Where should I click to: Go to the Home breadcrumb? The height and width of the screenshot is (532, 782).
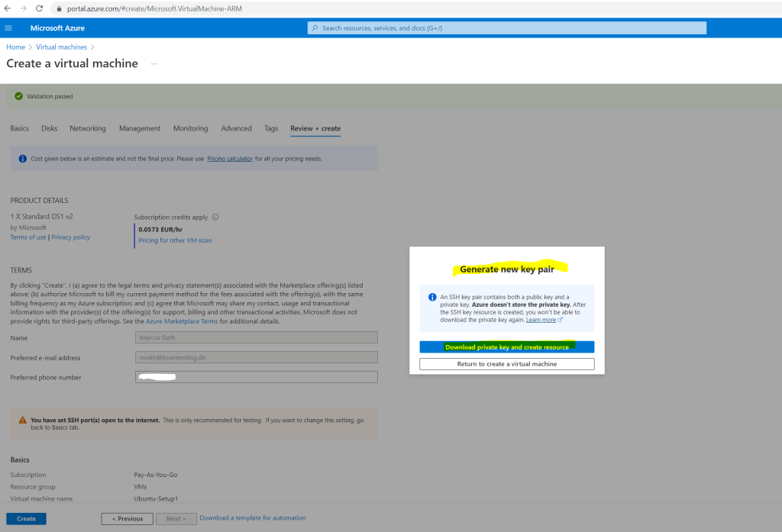click(x=15, y=47)
